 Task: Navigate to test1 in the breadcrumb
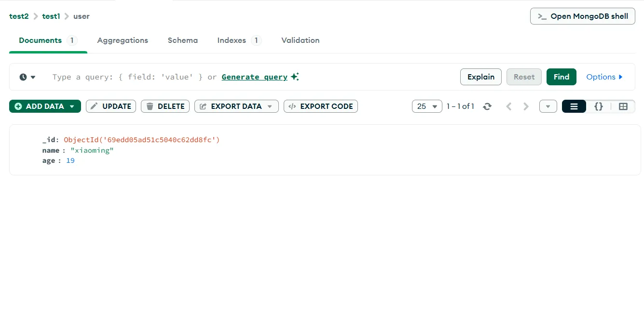tap(51, 16)
